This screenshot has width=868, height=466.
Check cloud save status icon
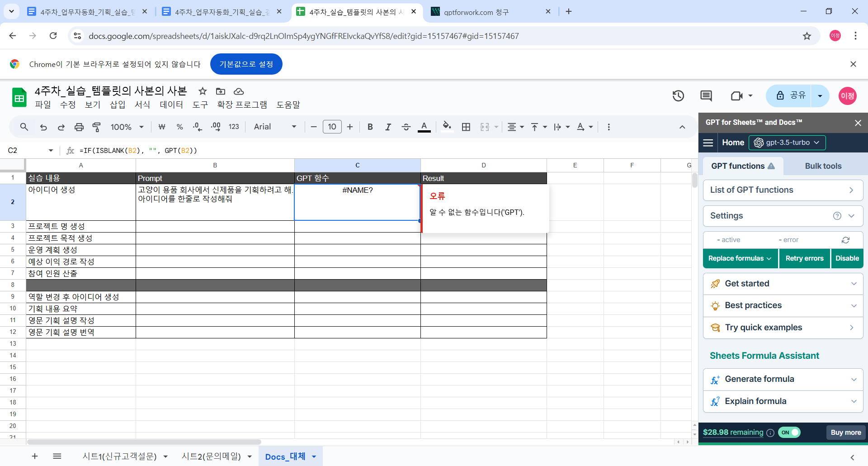coord(239,91)
